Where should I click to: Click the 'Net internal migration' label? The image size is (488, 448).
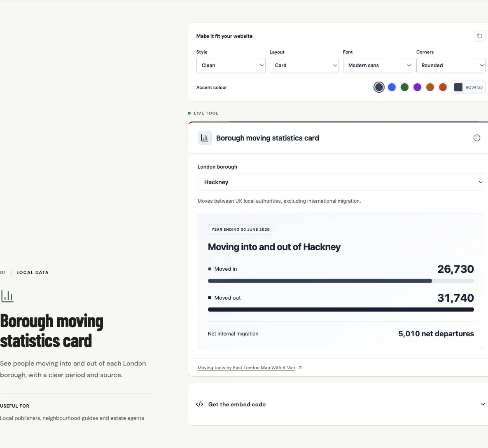233,334
